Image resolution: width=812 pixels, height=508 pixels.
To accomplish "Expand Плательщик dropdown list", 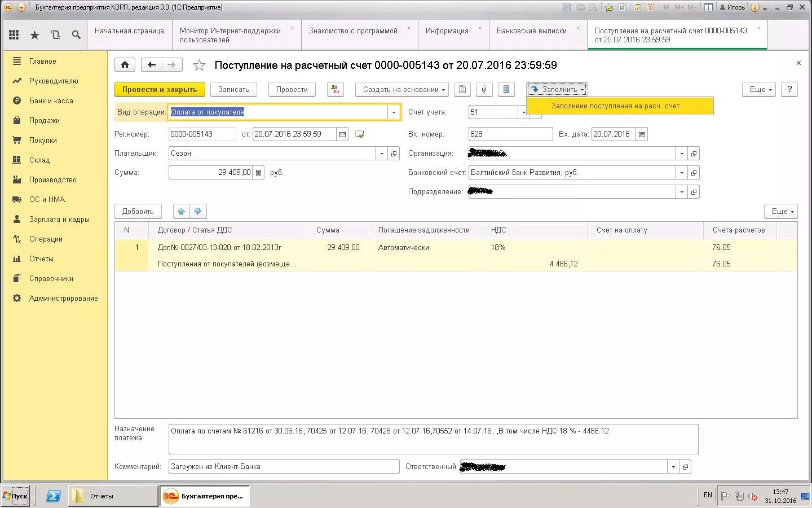I will tap(382, 154).
